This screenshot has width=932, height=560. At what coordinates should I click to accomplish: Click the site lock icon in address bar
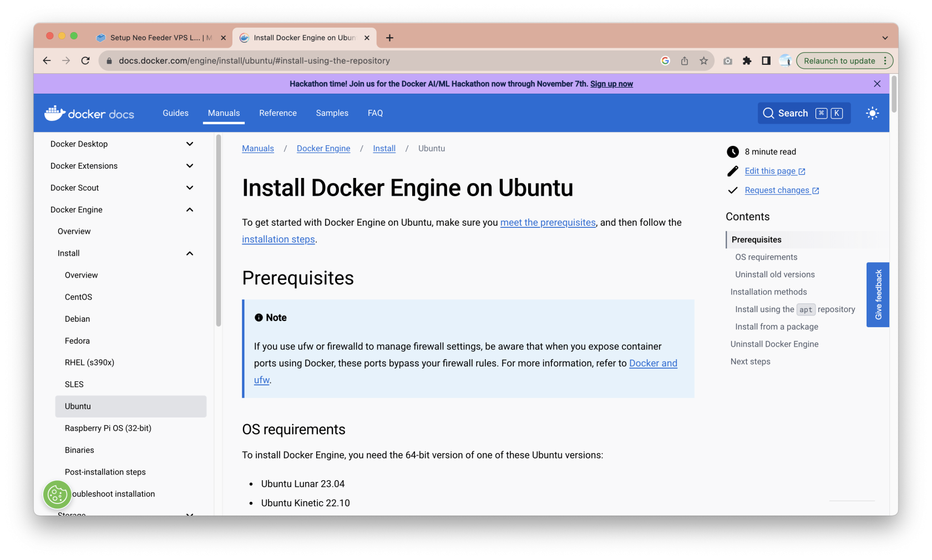[109, 60]
